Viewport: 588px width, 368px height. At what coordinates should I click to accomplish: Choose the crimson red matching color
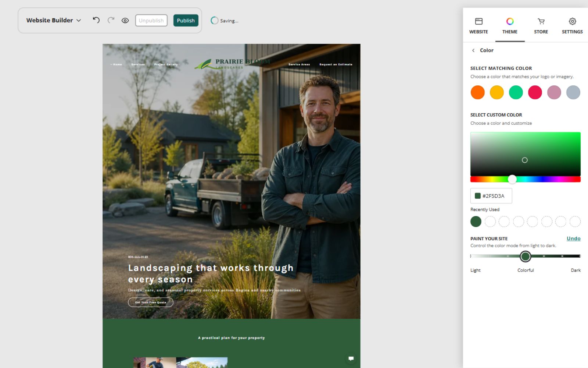[x=535, y=92]
